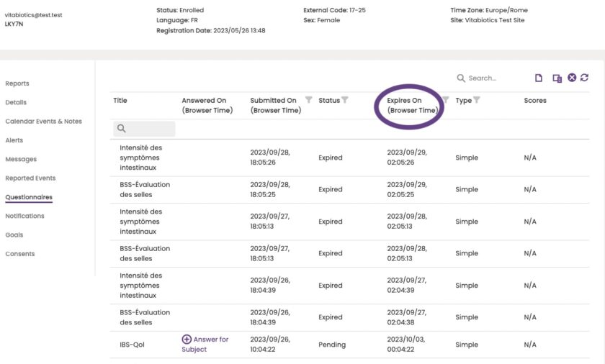Refresh the questionnaires table
Viewport: 605px width, 364px height.
point(584,78)
